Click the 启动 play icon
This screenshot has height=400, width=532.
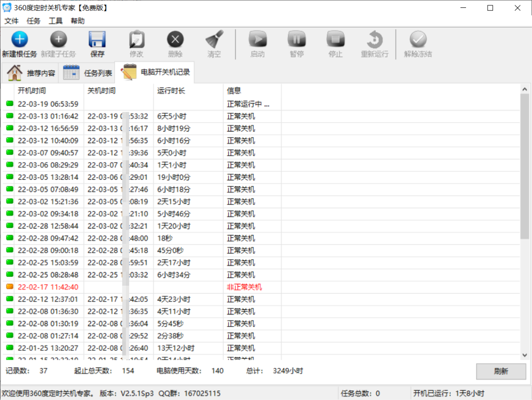click(x=258, y=39)
